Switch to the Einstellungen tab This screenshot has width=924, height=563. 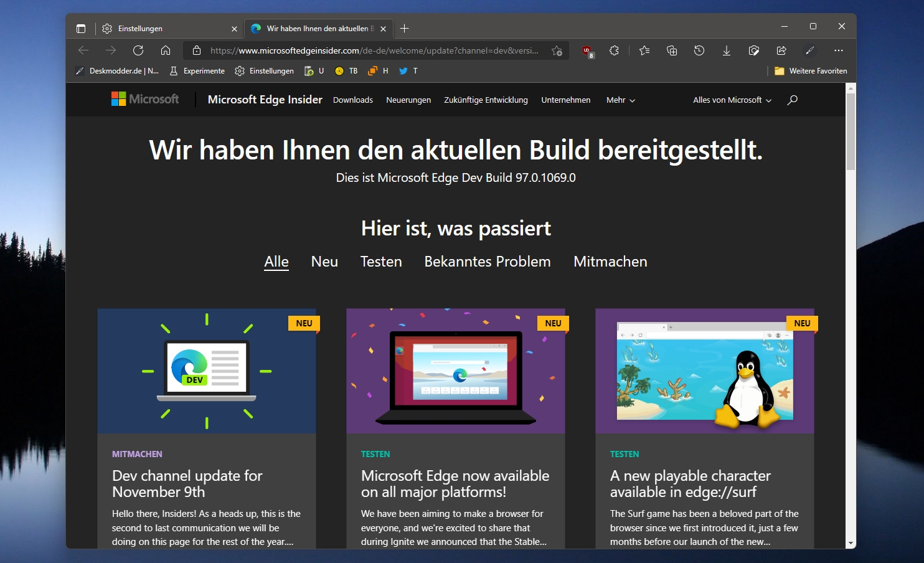(169, 29)
